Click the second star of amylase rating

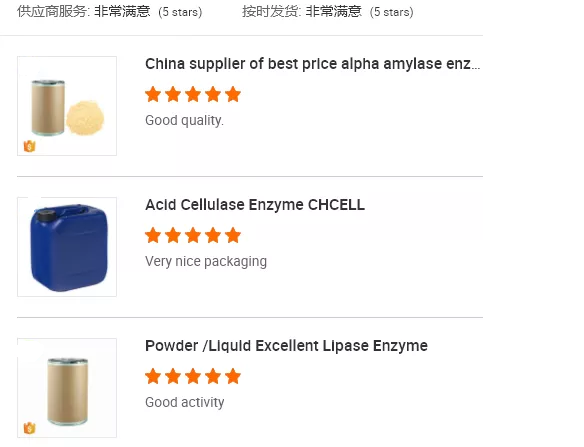173,94
